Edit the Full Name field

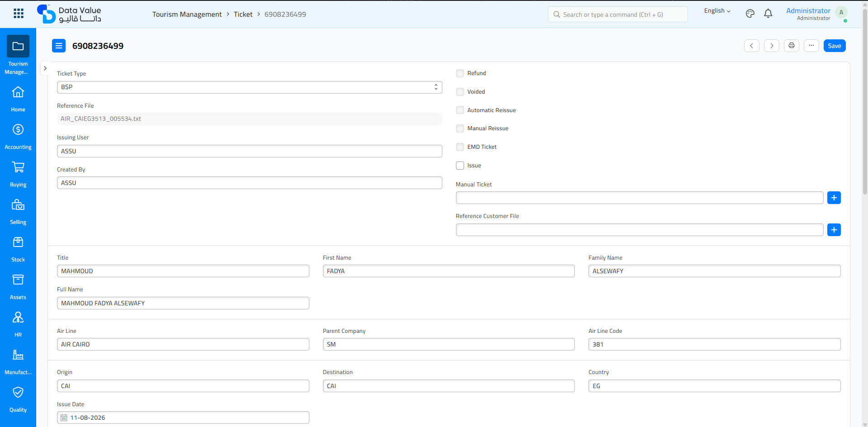(183, 303)
